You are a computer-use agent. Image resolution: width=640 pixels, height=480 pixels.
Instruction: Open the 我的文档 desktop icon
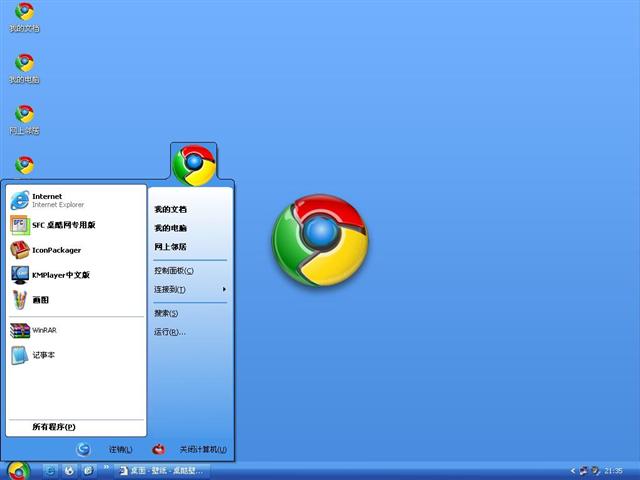point(24,17)
